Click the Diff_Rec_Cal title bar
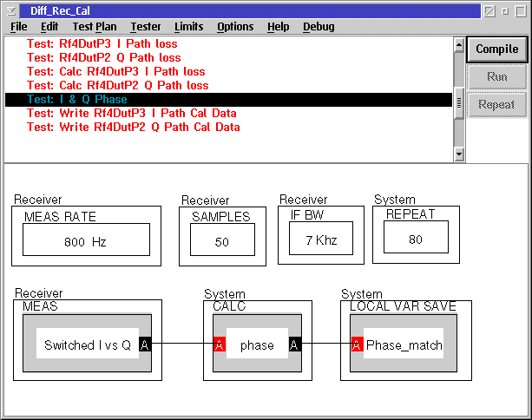532x420 pixels. click(x=250, y=11)
